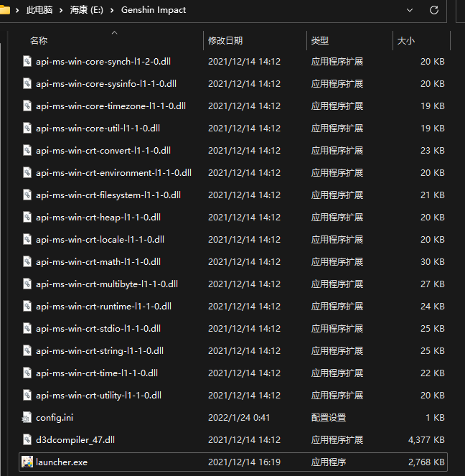Viewport: 465px width, 476px height.
Task: Sort by 类型 column header
Action: point(320,41)
